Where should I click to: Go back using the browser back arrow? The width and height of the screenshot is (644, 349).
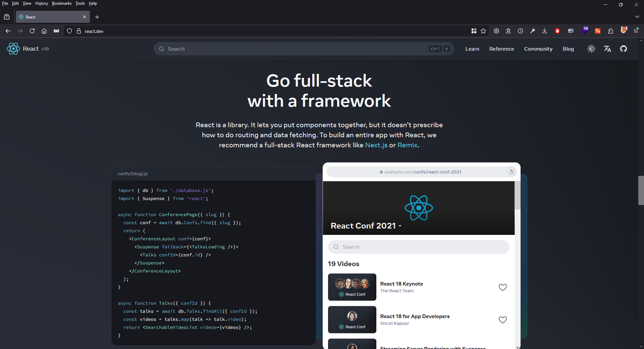coord(8,31)
